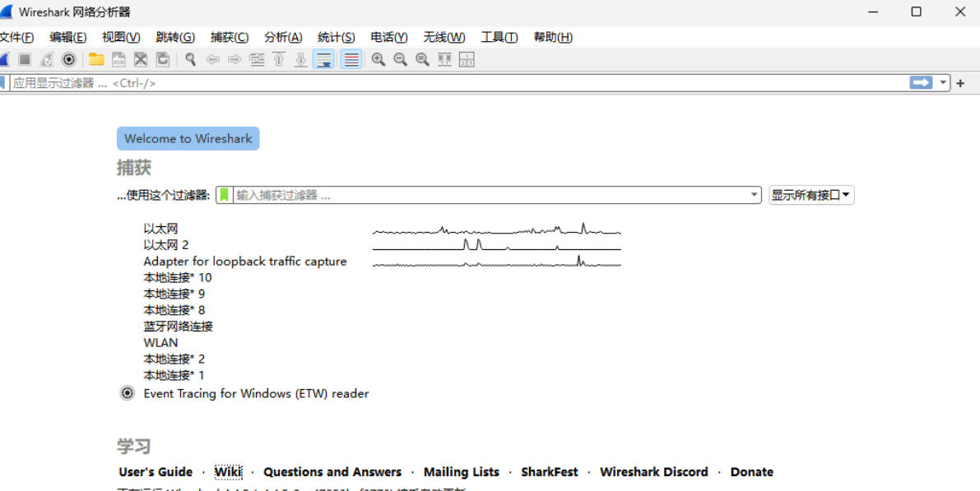Open ETW reader settings gear icon
The image size is (980, 491).
(128, 393)
